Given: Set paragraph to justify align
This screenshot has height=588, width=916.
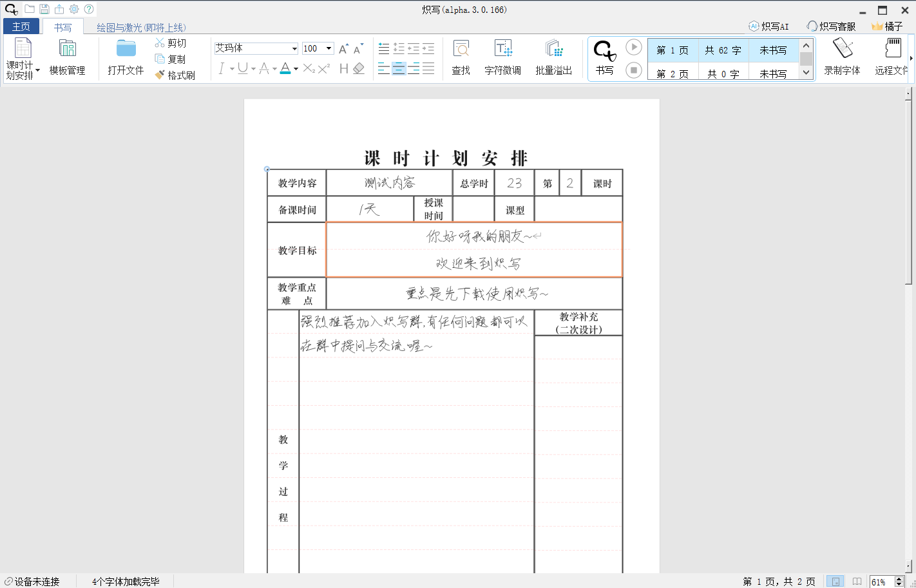Looking at the screenshot, I should pos(428,68).
